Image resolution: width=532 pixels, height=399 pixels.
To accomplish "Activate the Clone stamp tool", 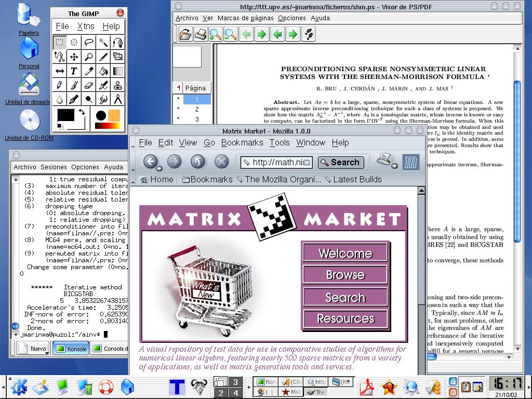I will (x=118, y=85).
